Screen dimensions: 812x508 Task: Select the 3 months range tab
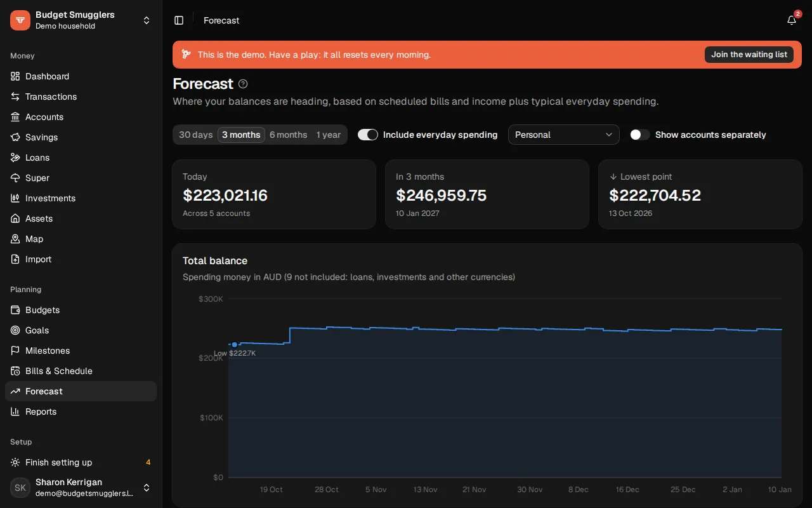[x=241, y=135]
